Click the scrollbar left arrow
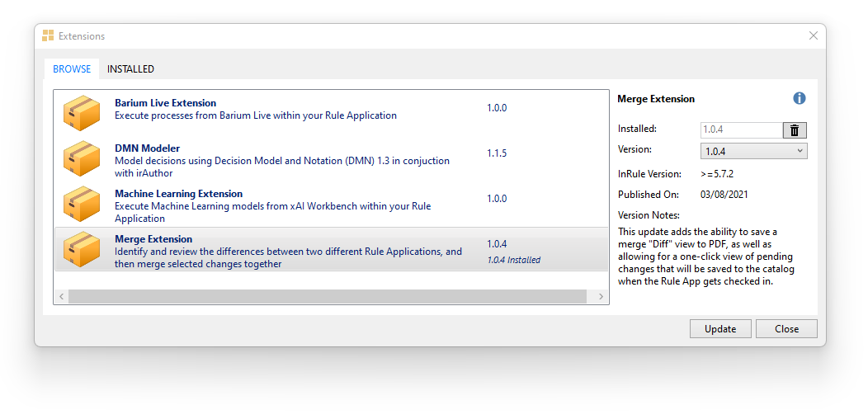This screenshot has height=419, width=868. pyautogui.click(x=61, y=296)
